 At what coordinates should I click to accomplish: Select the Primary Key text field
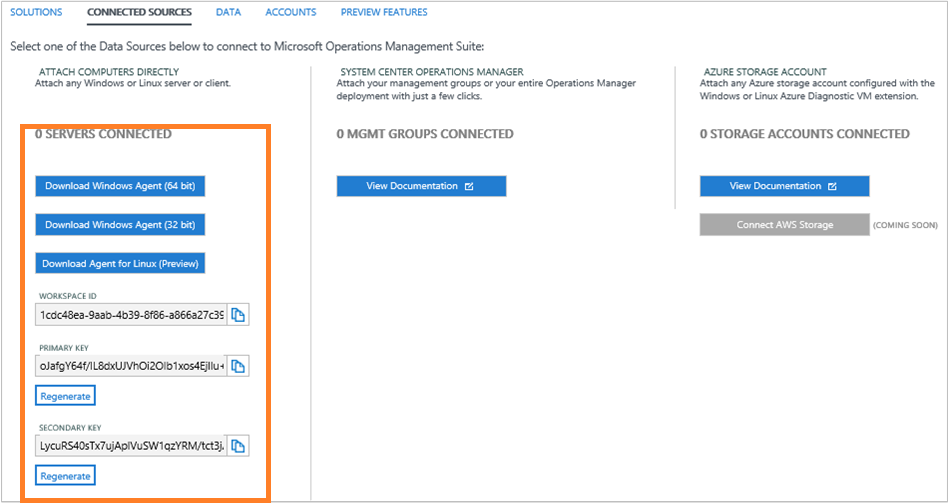(x=131, y=367)
